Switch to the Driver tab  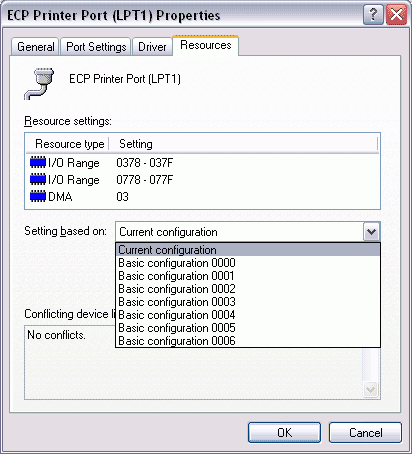tap(152, 47)
